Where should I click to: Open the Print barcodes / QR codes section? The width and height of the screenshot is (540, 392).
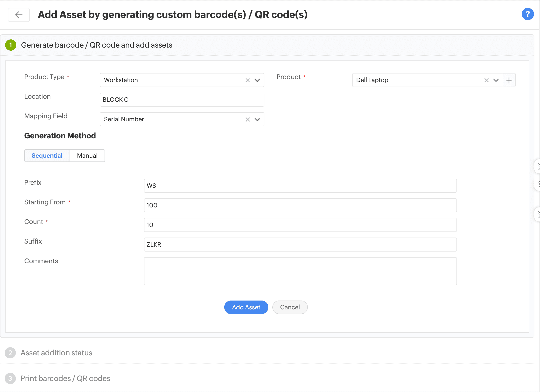tap(65, 378)
